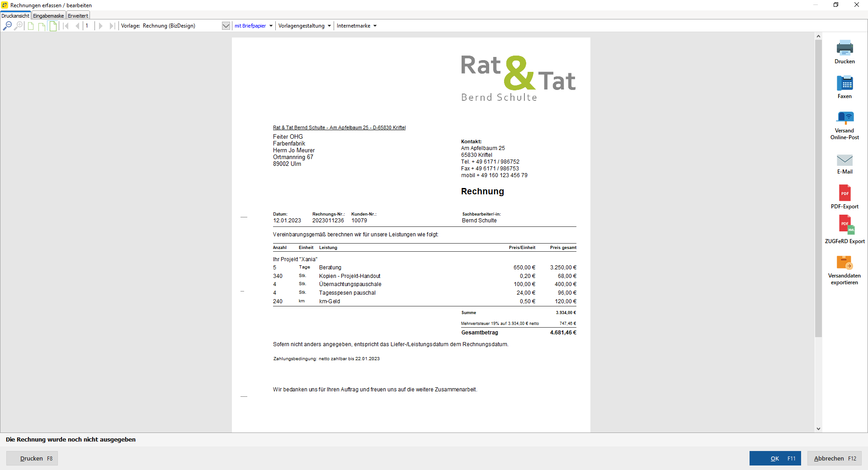Click '89002 Ulm' in recipient address
This screenshot has width=868, height=470.
pyautogui.click(x=287, y=164)
